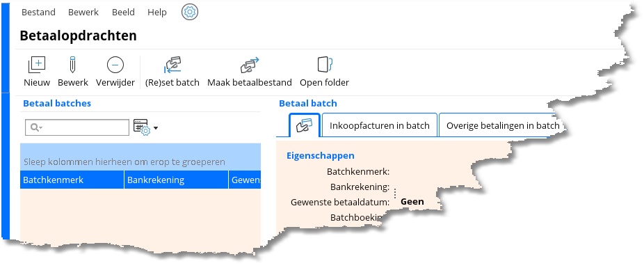This screenshot has height=268, width=644.
Task: Expand the grid settings dropdown arrow
Action: tap(156, 128)
